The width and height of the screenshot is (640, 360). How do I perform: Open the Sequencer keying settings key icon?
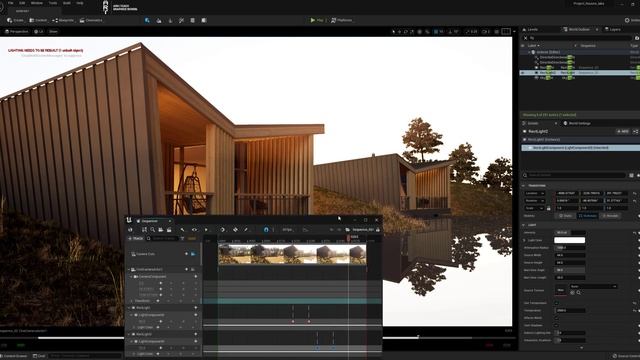point(222,230)
